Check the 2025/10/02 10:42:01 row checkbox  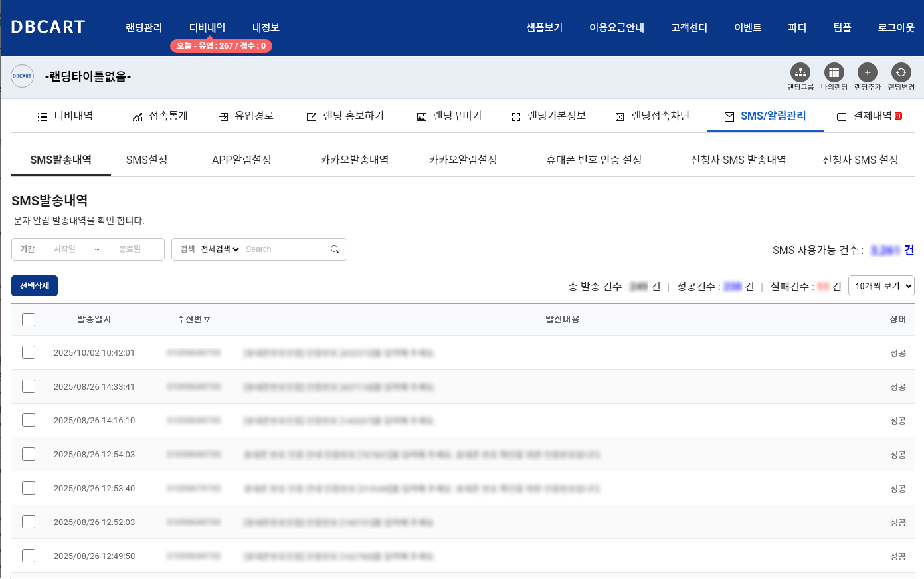pos(29,352)
